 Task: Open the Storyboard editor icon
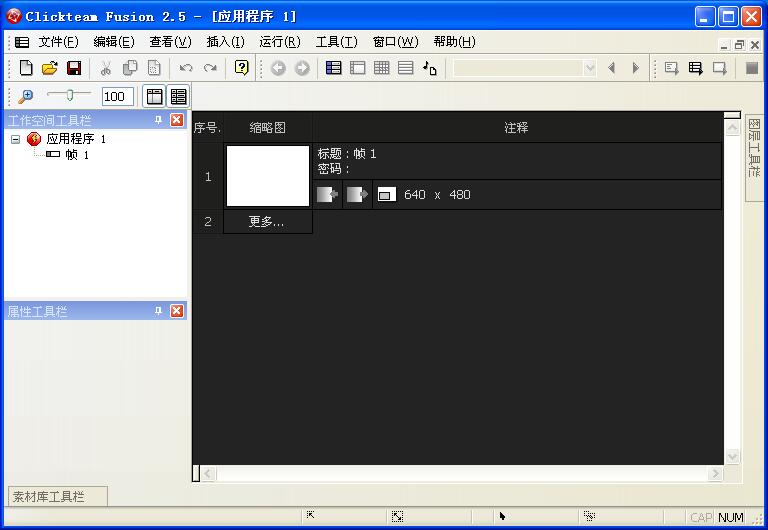click(x=334, y=68)
